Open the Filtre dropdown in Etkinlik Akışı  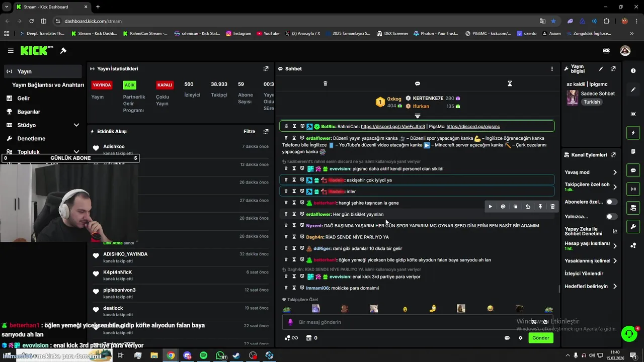(250, 132)
